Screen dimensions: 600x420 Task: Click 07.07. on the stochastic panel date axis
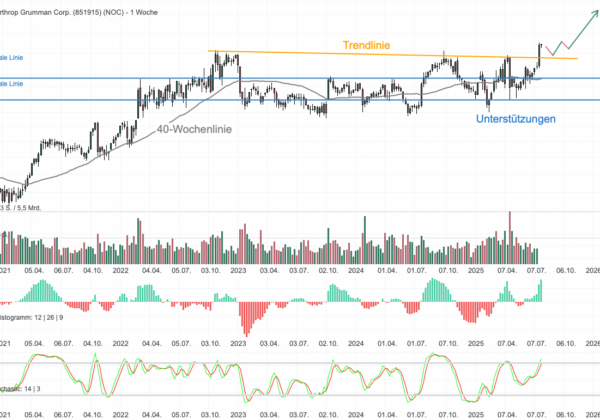point(536,415)
